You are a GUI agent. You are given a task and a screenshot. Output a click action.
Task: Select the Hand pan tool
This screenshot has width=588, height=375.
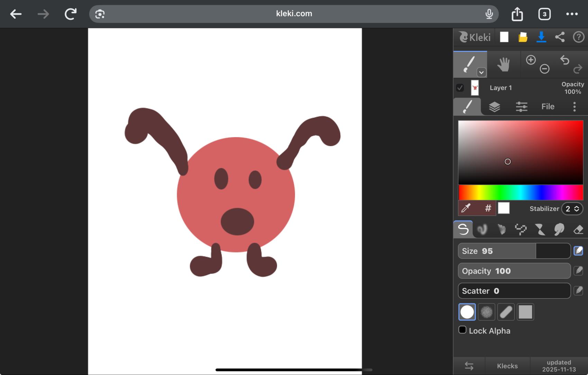point(503,64)
